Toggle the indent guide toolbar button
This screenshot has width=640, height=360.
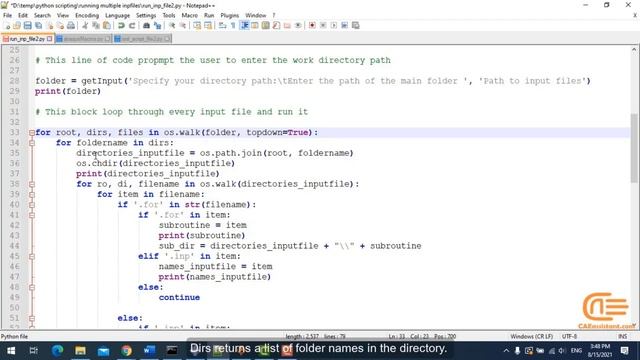pos(244,25)
